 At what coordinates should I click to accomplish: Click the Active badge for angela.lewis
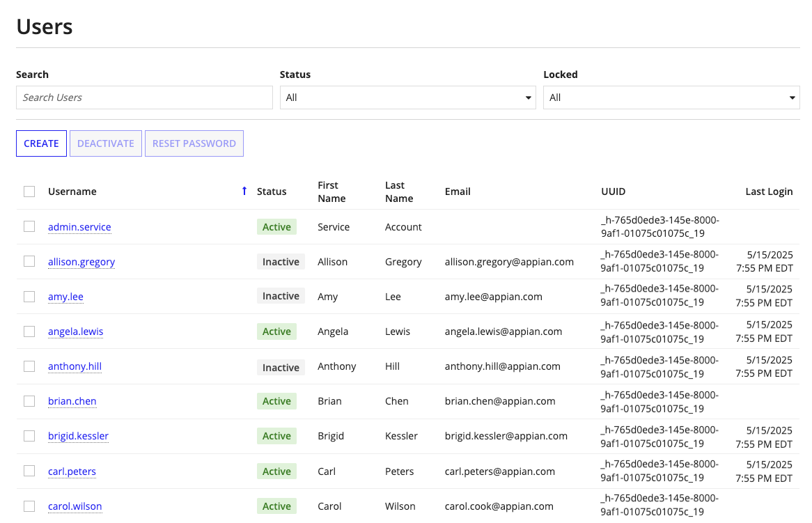pos(276,331)
